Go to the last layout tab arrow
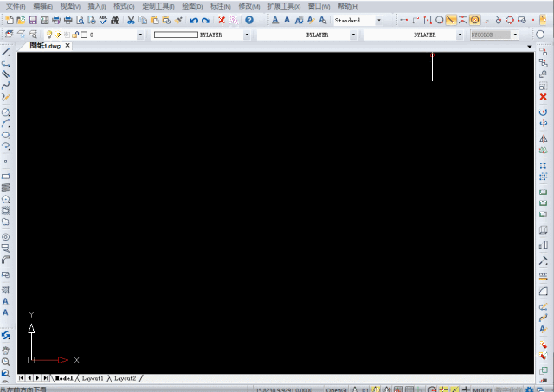Viewport: 554px width, 392px height. pos(46,378)
